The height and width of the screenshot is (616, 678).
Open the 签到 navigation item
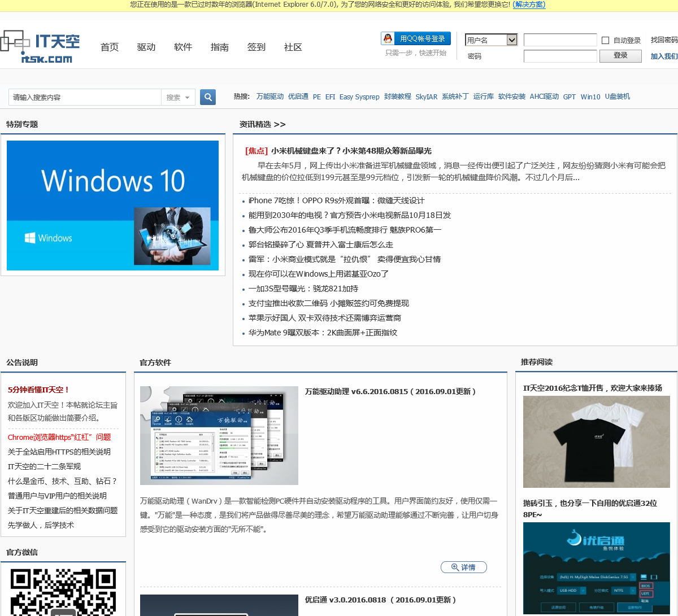click(257, 47)
